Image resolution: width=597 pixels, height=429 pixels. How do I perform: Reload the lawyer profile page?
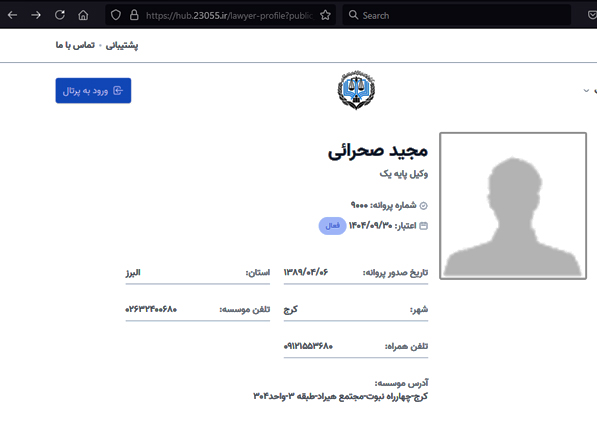[60, 15]
